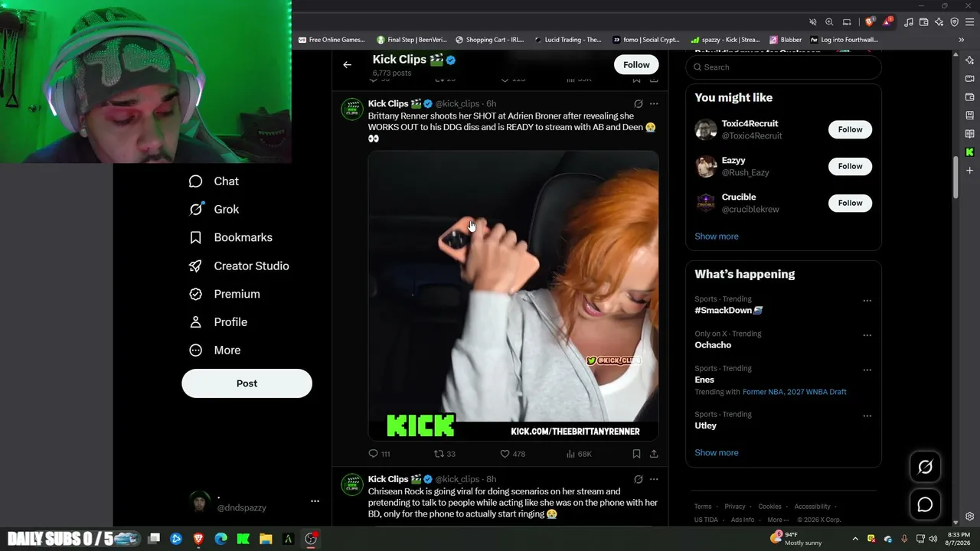Open the Lucid Trading bookmark
This screenshot has width=980, height=551.
pos(568,40)
